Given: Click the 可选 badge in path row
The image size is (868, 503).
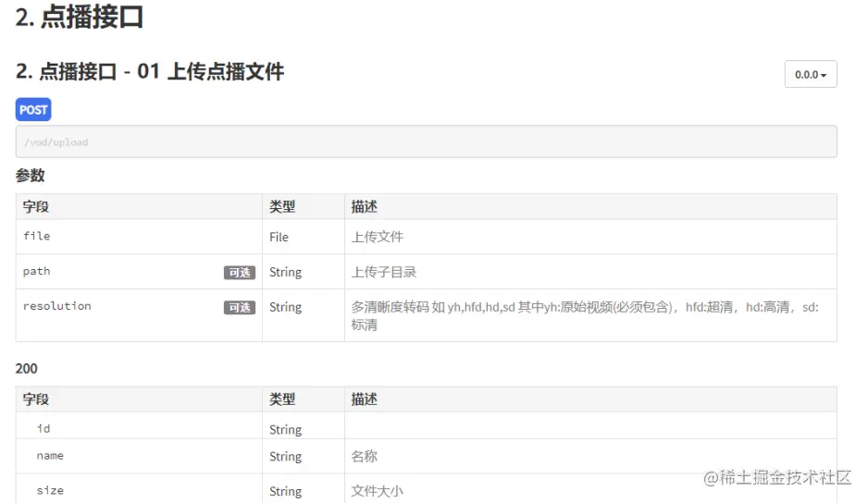Looking at the screenshot, I should [240, 272].
